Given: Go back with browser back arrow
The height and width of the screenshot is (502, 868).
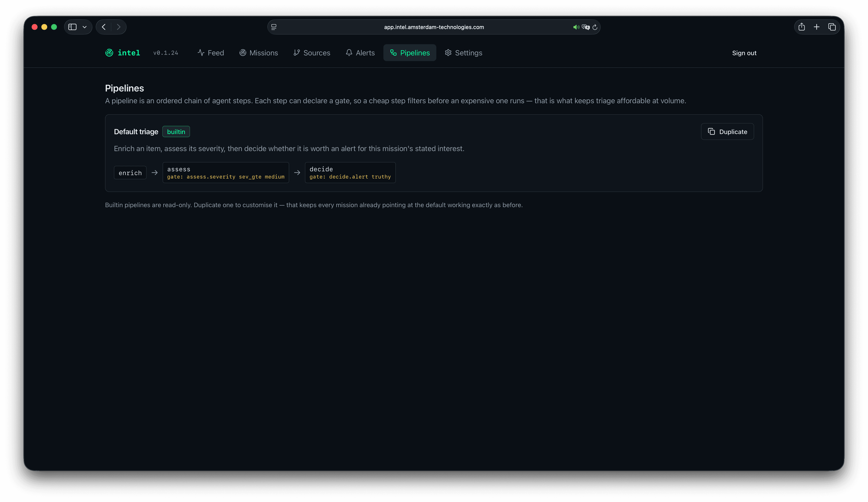Looking at the screenshot, I should (x=104, y=27).
